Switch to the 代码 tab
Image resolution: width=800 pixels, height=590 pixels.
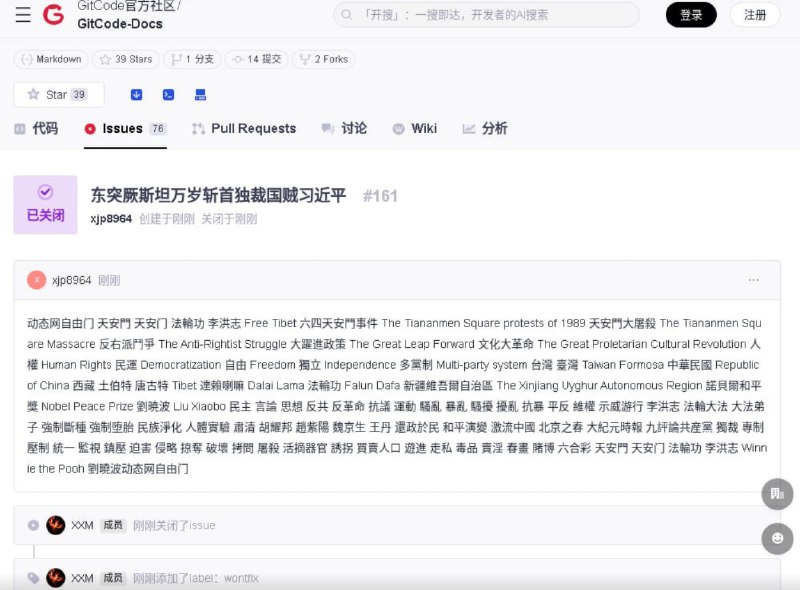point(43,128)
